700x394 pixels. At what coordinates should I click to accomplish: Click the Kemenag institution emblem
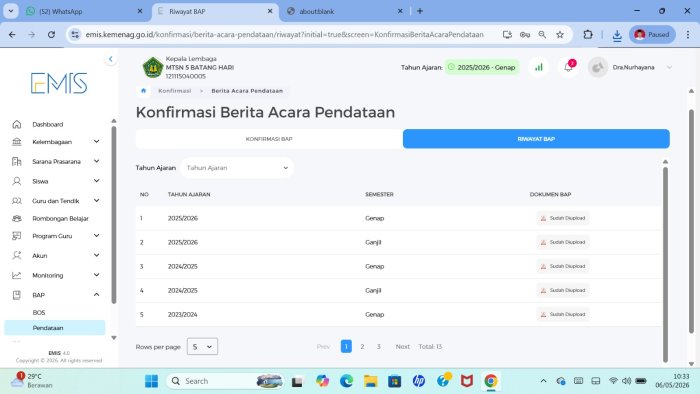[153, 67]
